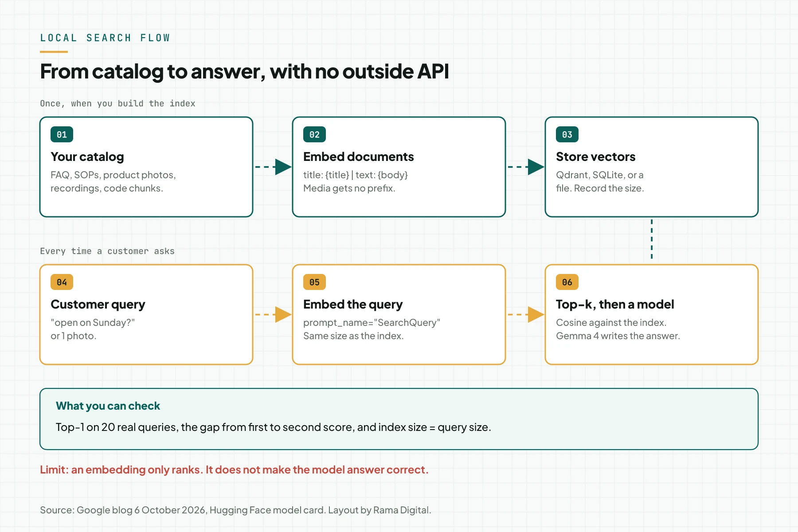
Task: Click the "LOCAL SEARCH FLOW" label
Action: (x=105, y=38)
